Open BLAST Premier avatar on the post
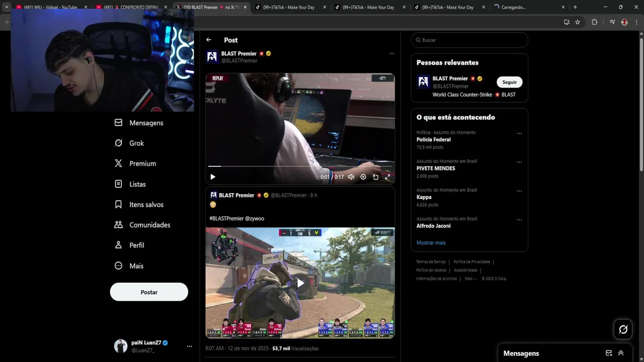Image resolution: width=644 pixels, height=362 pixels. [x=212, y=57]
